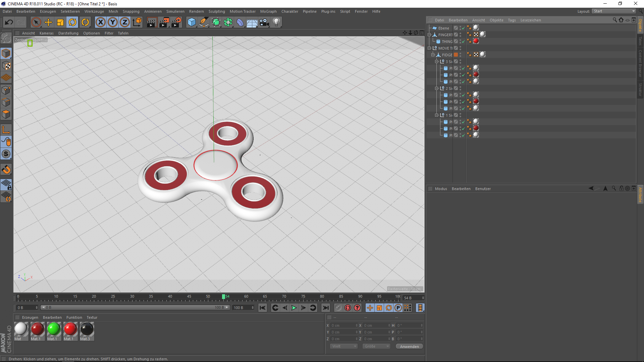Select the Scale tool
This screenshot has width=644, height=362.
[60, 22]
